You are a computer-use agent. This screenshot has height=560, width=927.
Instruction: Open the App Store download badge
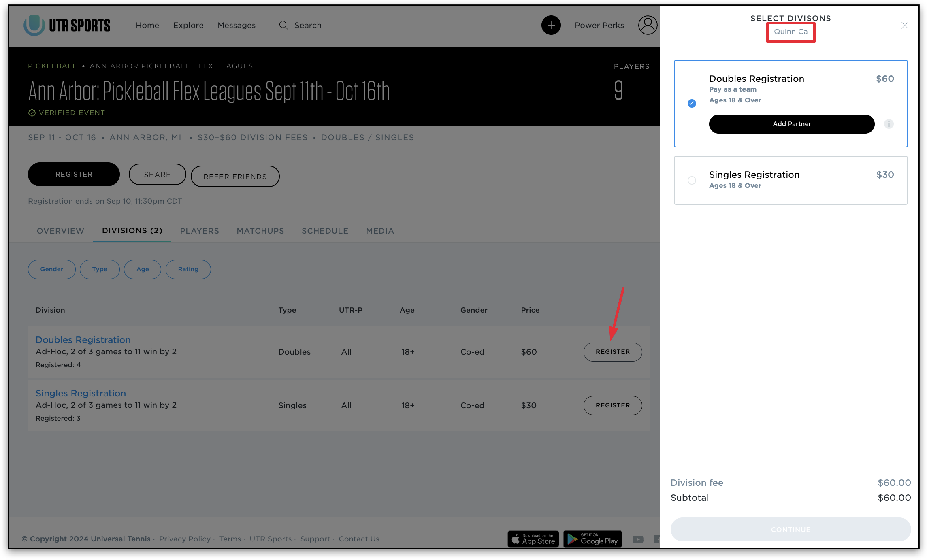533,539
